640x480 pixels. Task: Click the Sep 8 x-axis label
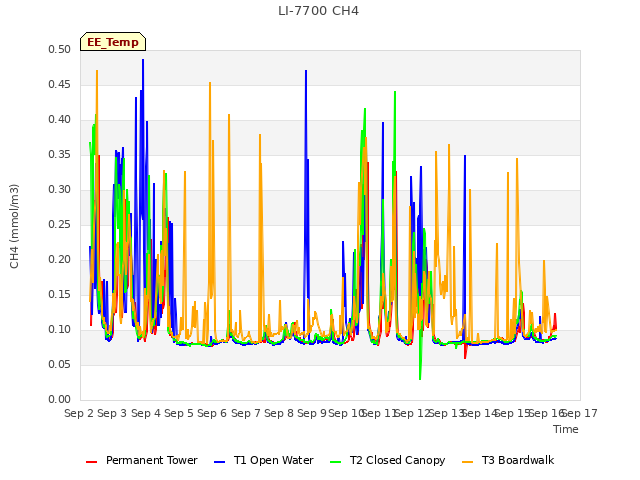point(279,413)
